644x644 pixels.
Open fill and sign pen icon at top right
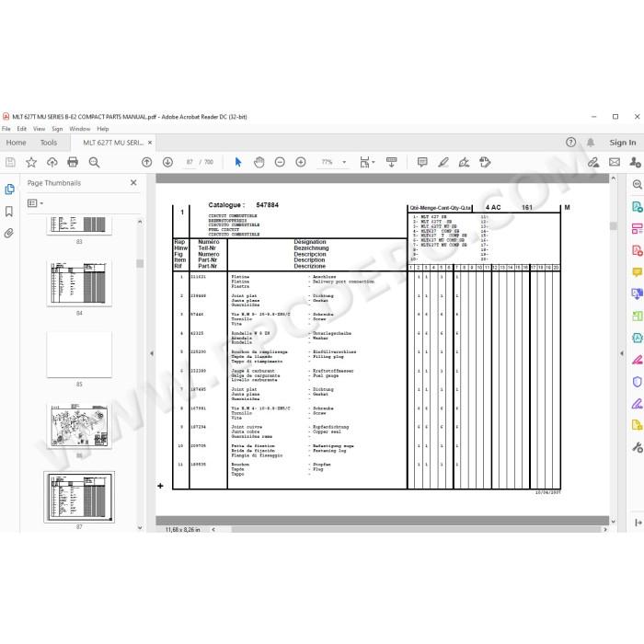point(593,162)
